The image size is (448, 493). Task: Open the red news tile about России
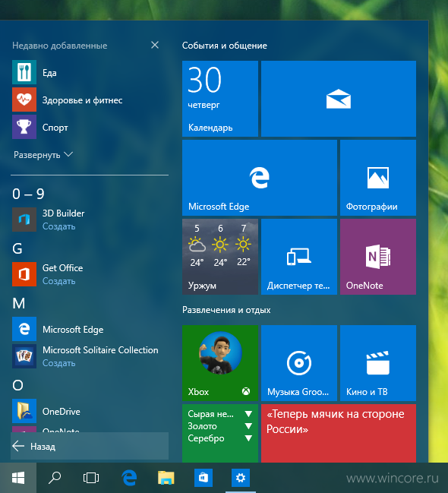[x=339, y=433]
